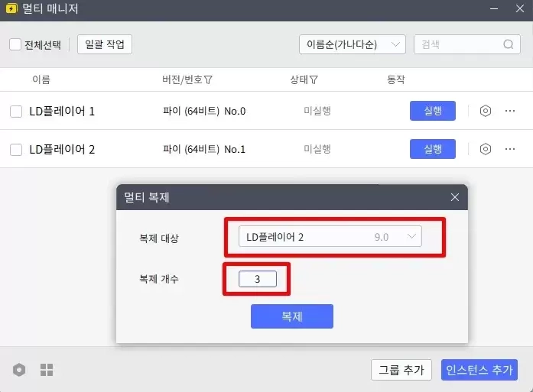Image resolution: width=533 pixels, height=392 pixels.
Task: Click the 복제 개수 input field
Action: [x=257, y=280]
